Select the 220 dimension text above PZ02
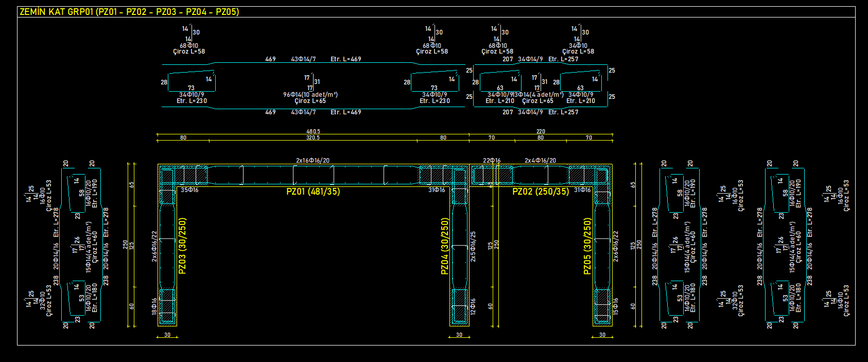 (541, 132)
